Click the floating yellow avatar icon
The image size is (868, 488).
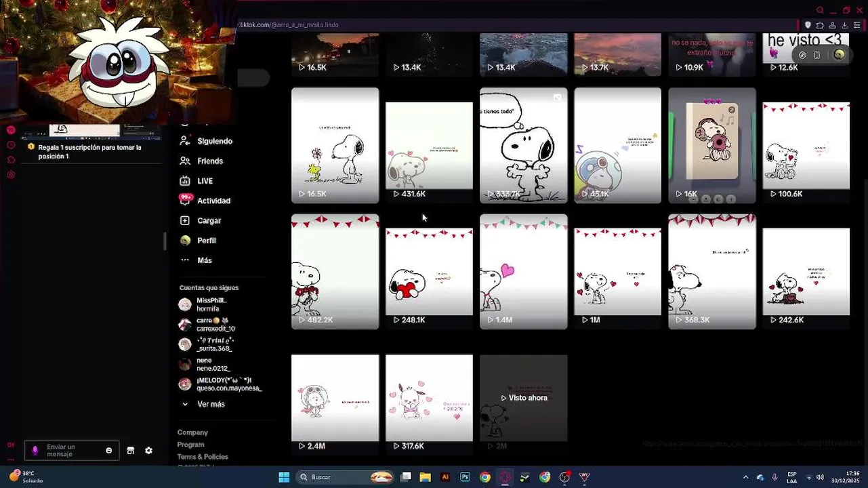(x=839, y=55)
